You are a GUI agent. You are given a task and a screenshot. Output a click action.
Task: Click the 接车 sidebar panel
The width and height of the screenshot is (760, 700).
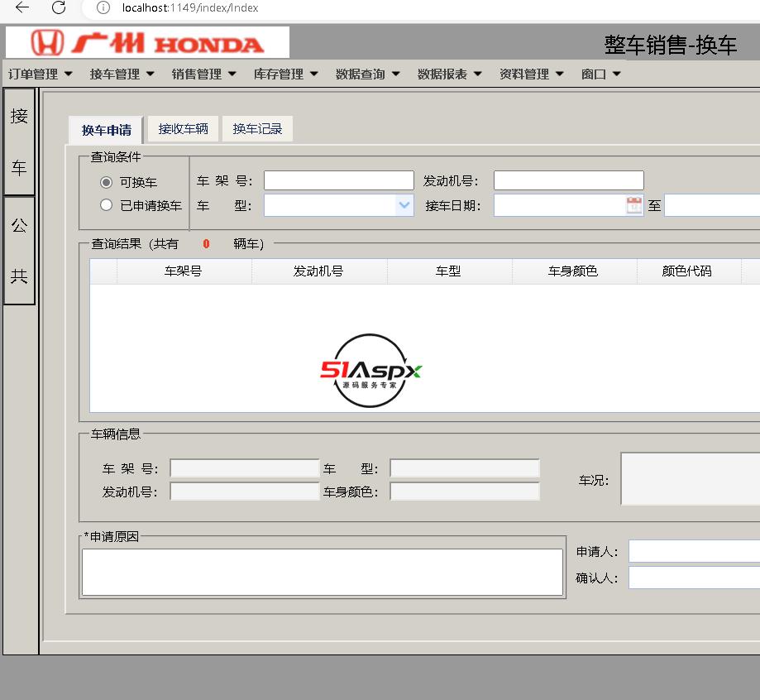point(19,141)
